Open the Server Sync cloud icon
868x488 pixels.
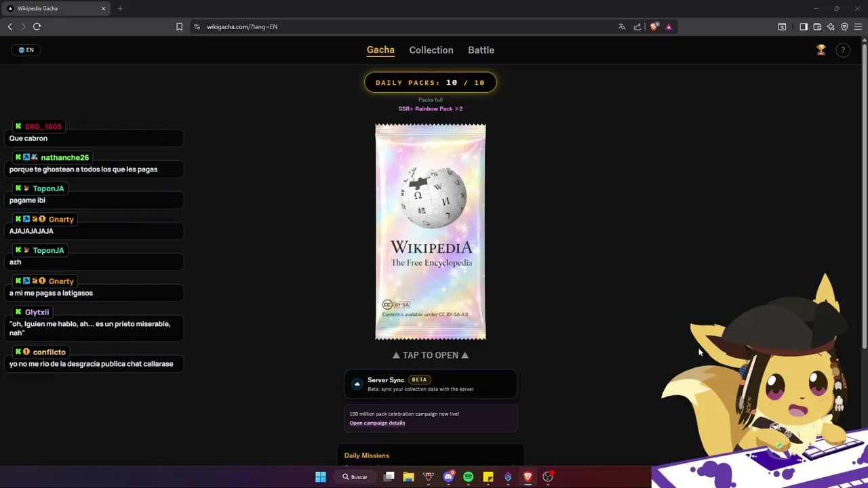click(x=357, y=384)
